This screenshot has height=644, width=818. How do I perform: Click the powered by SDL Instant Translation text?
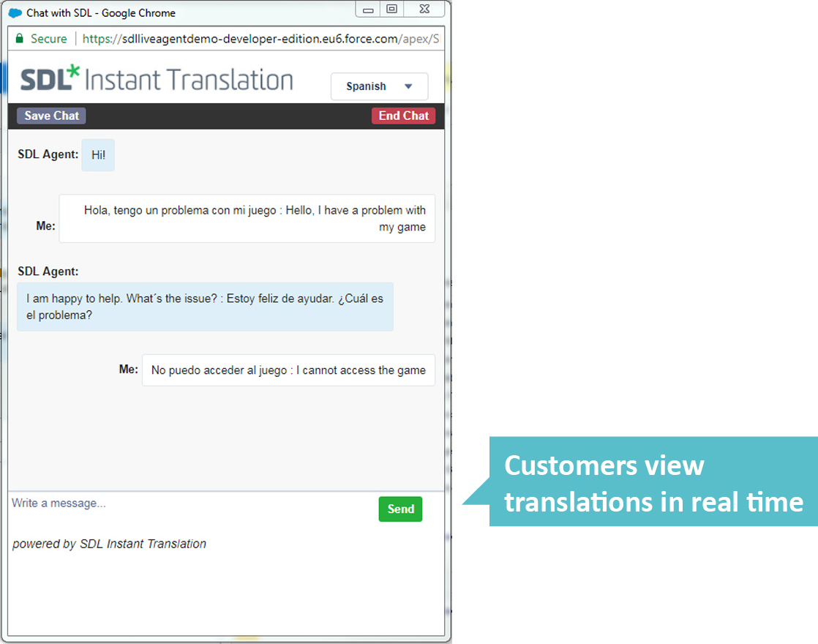click(x=108, y=544)
